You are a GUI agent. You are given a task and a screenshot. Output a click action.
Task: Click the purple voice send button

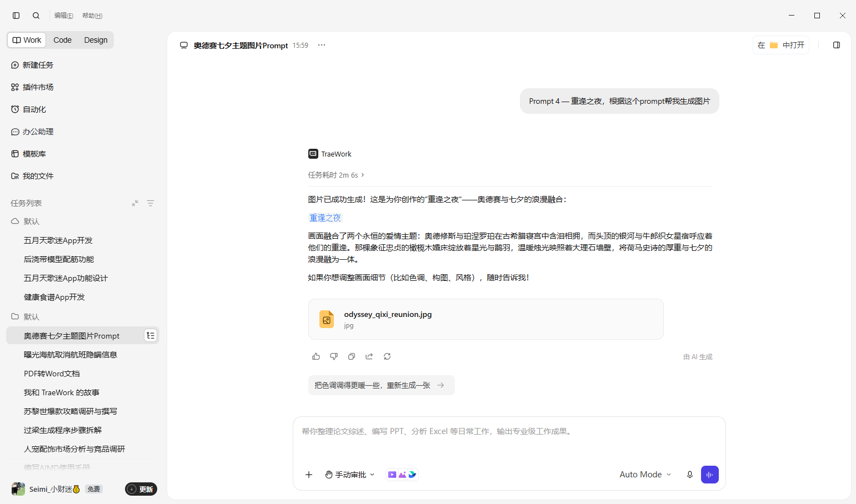[710, 475]
